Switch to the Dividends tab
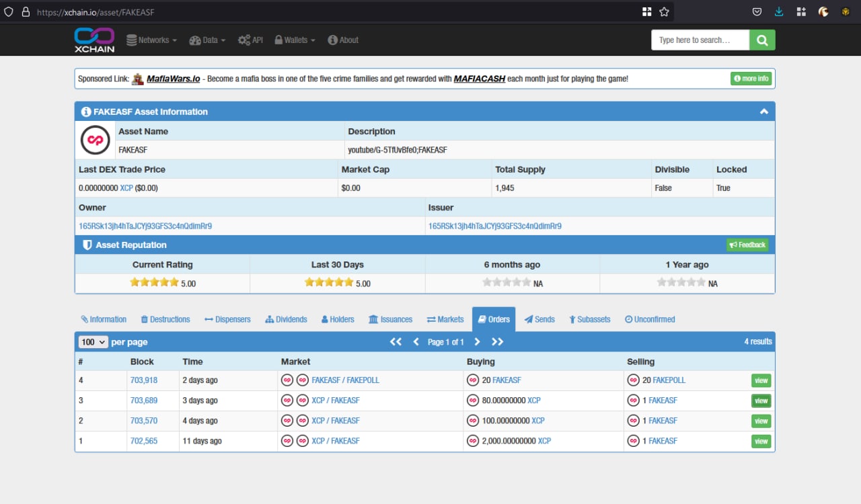This screenshot has height=504, width=861. click(x=287, y=319)
